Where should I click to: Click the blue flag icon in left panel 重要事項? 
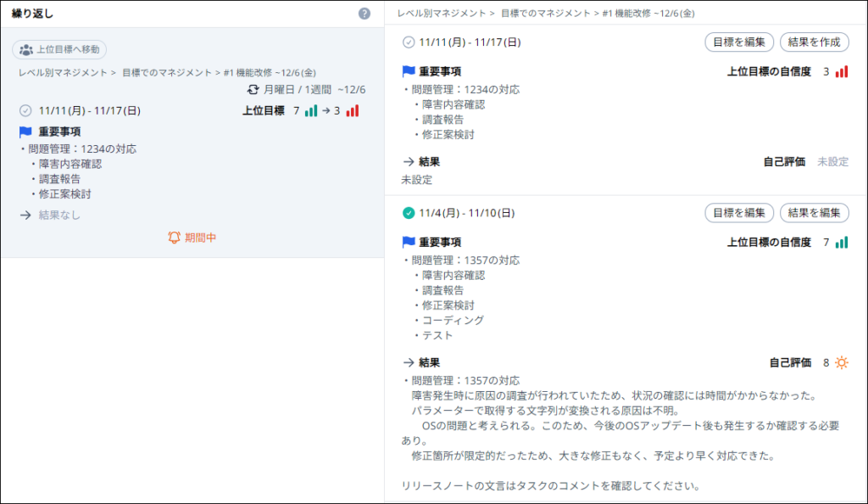click(25, 132)
